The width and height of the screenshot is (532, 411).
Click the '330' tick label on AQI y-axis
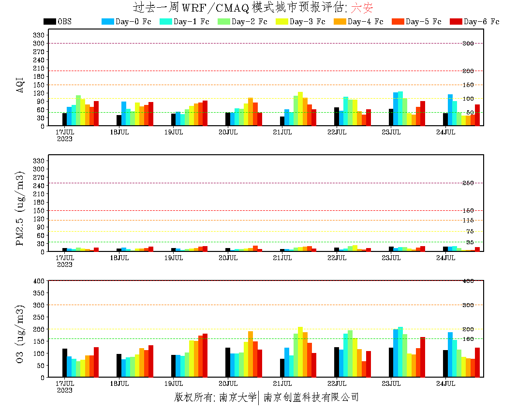(39, 35)
